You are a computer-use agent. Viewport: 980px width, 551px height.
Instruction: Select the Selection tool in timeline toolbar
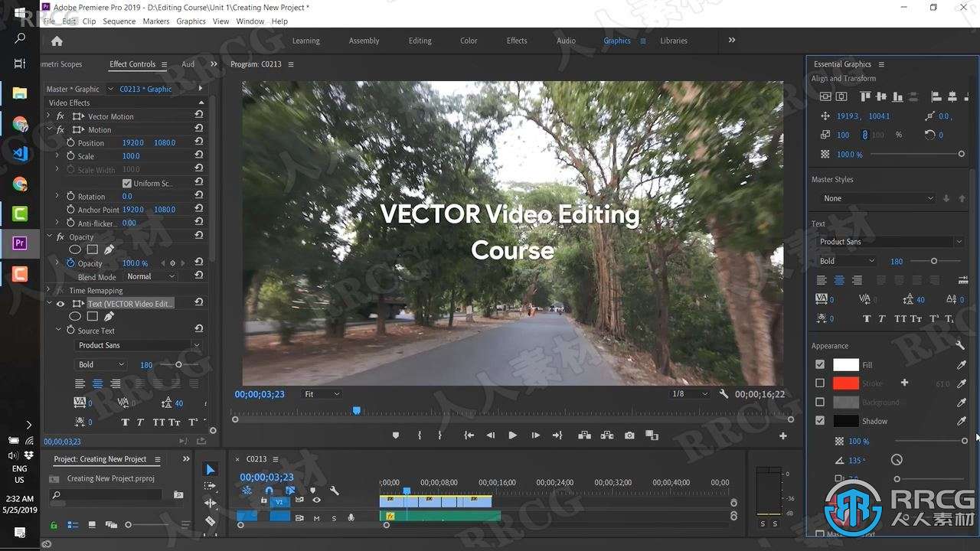[x=211, y=469]
